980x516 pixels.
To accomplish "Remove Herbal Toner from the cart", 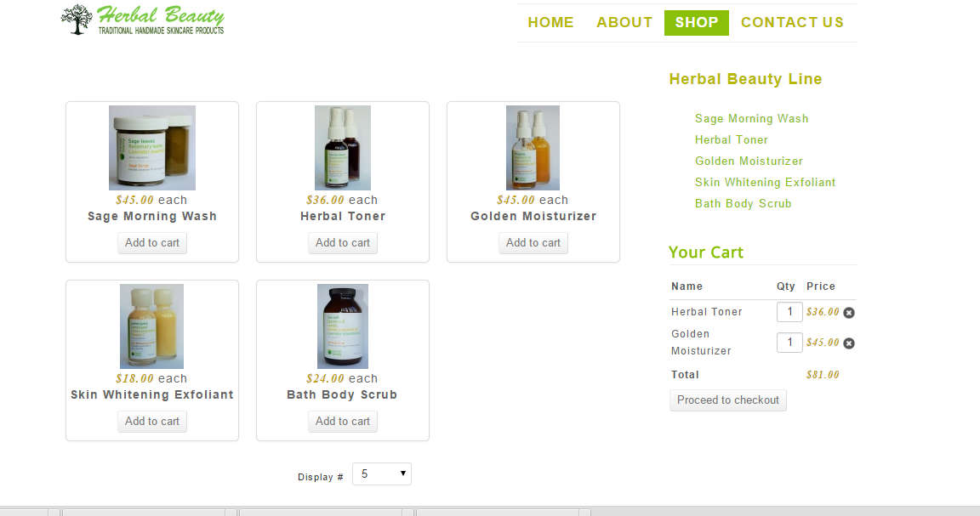I will [849, 312].
